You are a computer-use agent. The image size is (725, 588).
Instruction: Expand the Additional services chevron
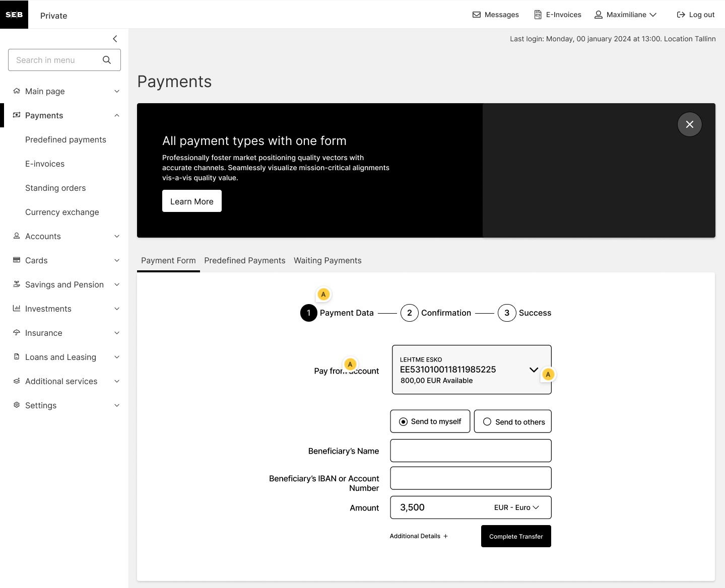tap(117, 381)
